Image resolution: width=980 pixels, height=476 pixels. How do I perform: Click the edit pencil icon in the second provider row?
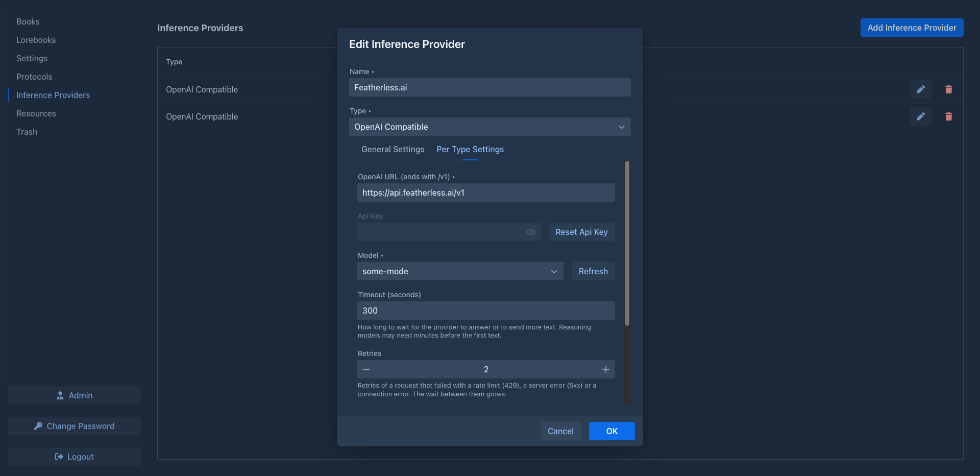point(920,116)
